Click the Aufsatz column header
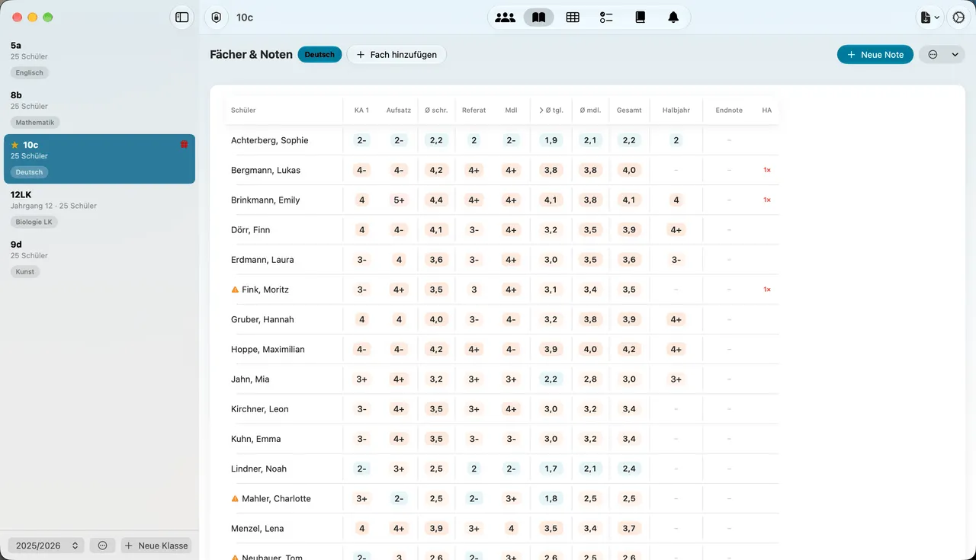The height and width of the screenshot is (560, 976). (x=399, y=110)
